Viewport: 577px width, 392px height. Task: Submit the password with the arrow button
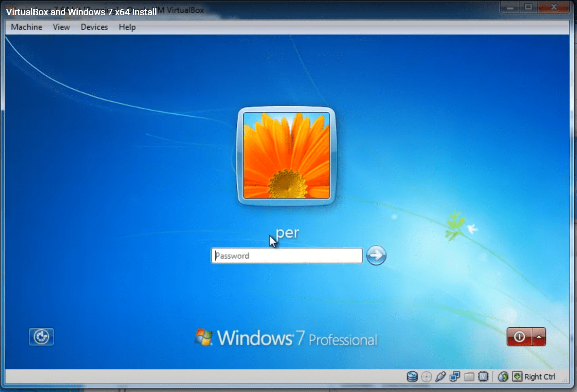(x=376, y=255)
